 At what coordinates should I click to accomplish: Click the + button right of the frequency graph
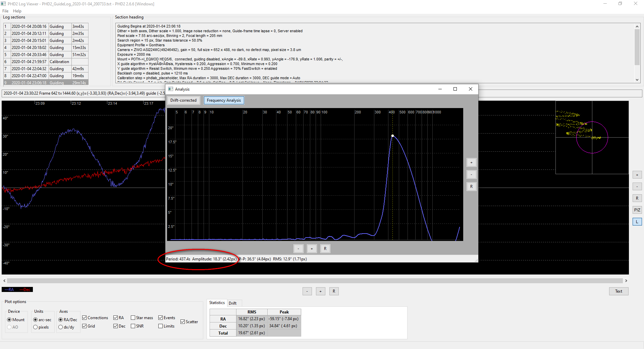pyautogui.click(x=471, y=163)
